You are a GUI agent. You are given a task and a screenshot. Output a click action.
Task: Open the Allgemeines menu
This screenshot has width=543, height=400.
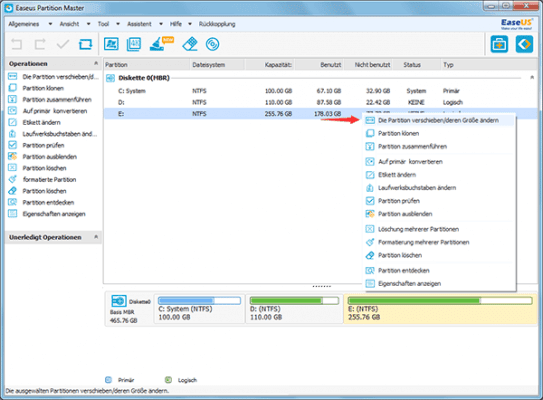[24, 24]
